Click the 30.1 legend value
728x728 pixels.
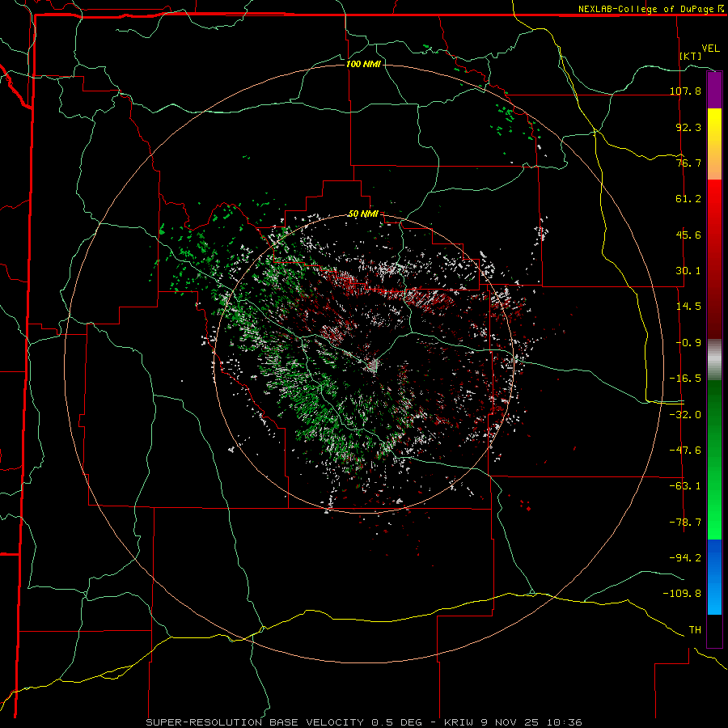[688, 271]
